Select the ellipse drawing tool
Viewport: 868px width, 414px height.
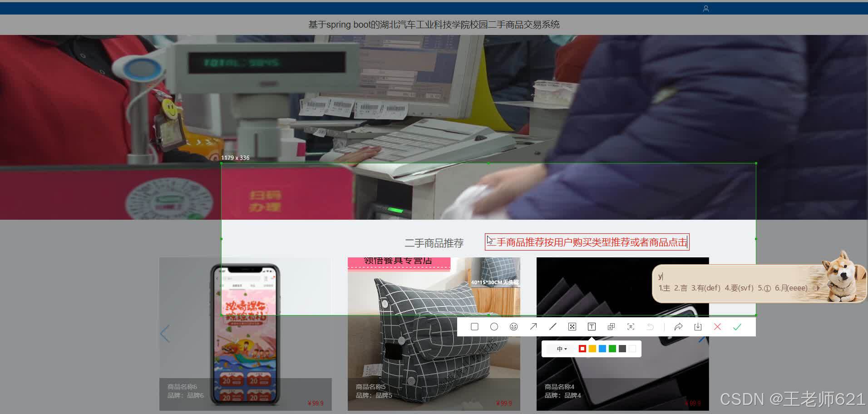coord(494,327)
